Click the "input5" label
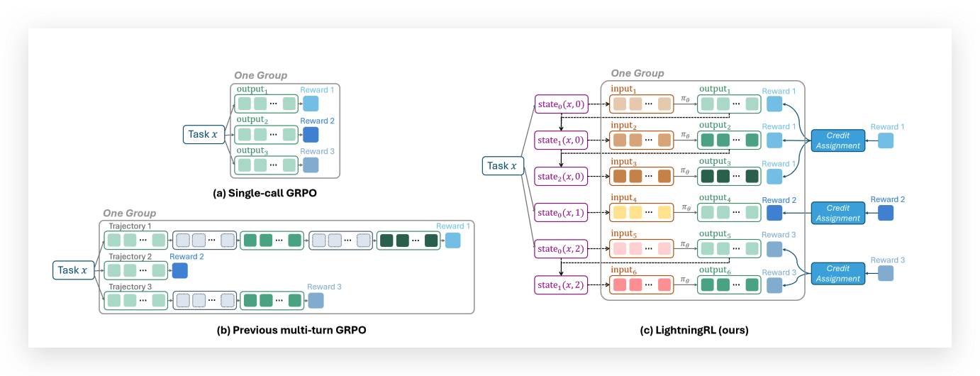 click(x=625, y=234)
